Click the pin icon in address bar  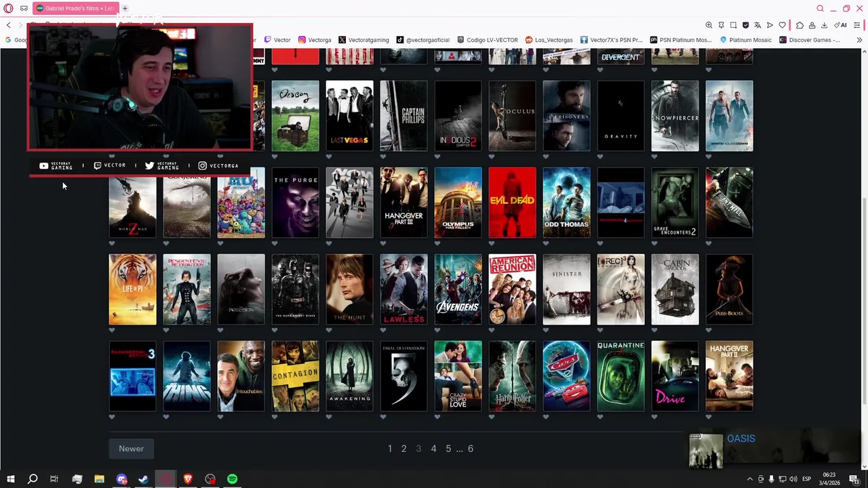click(x=721, y=25)
